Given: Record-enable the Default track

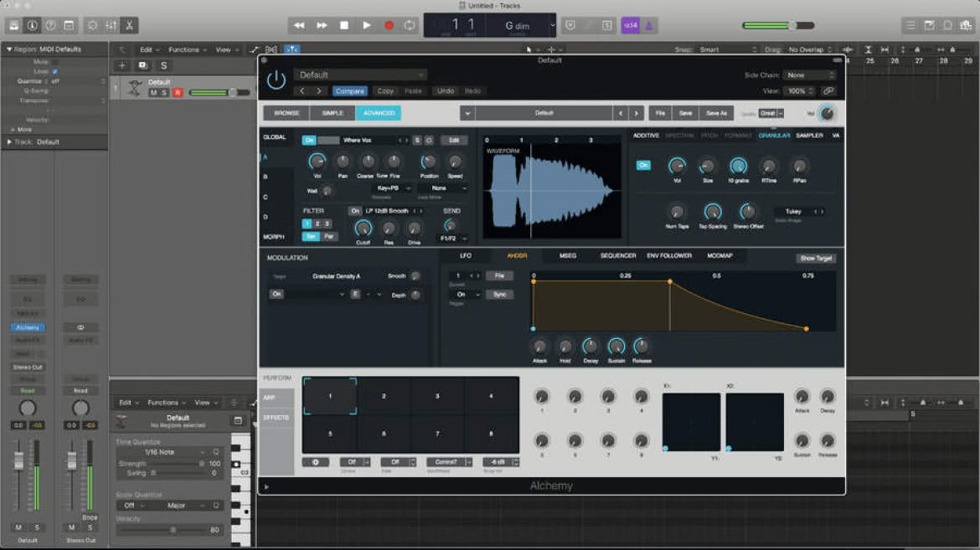Looking at the screenshot, I should point(178,92).
